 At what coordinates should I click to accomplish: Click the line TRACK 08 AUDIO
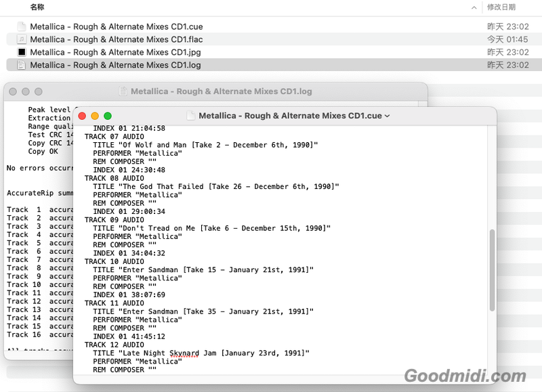click(114, 178)
